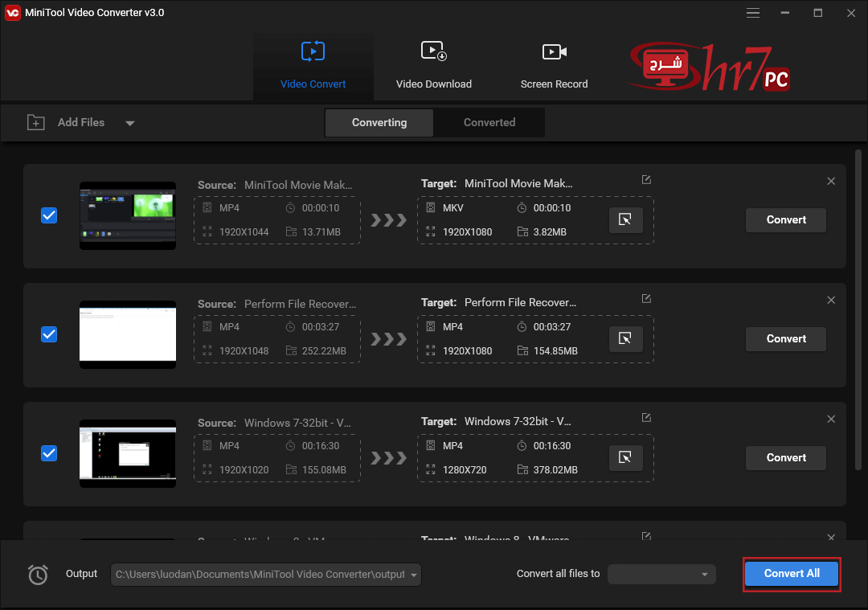The width and height of the screenshot is (868, 610).
Task: Remove Perform File Recovery from the list
Action: coord(831,300)
